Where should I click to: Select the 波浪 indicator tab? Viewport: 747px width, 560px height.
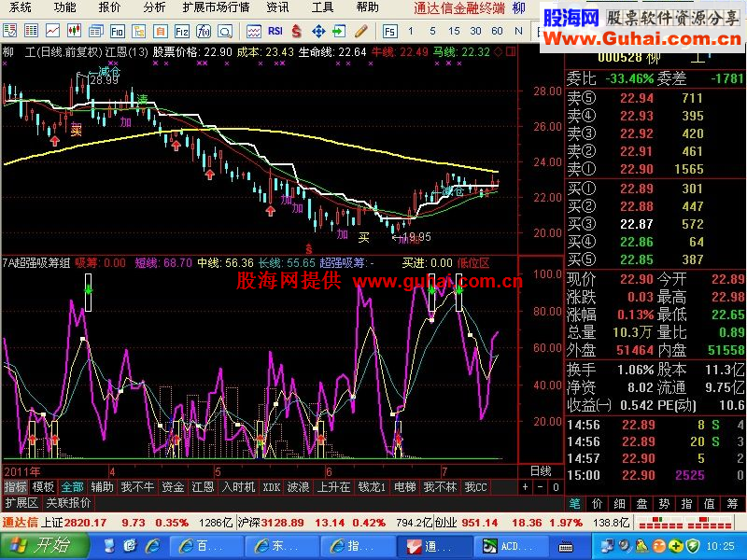coord(298,486)
